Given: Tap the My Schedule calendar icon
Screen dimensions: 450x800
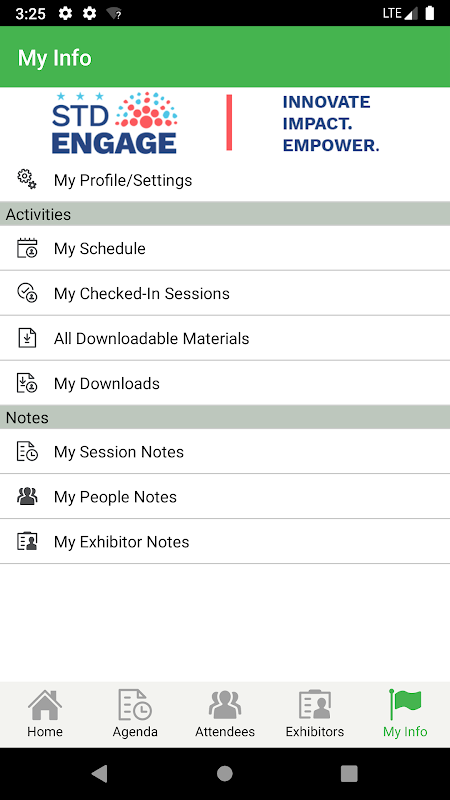Looking at the screenshot, I should [x=27, y=248].
